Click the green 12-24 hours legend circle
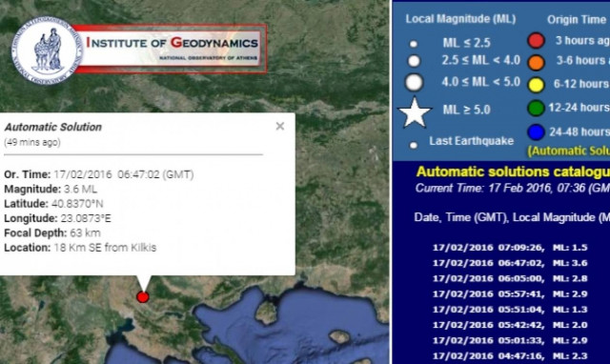 pos(536,108)
